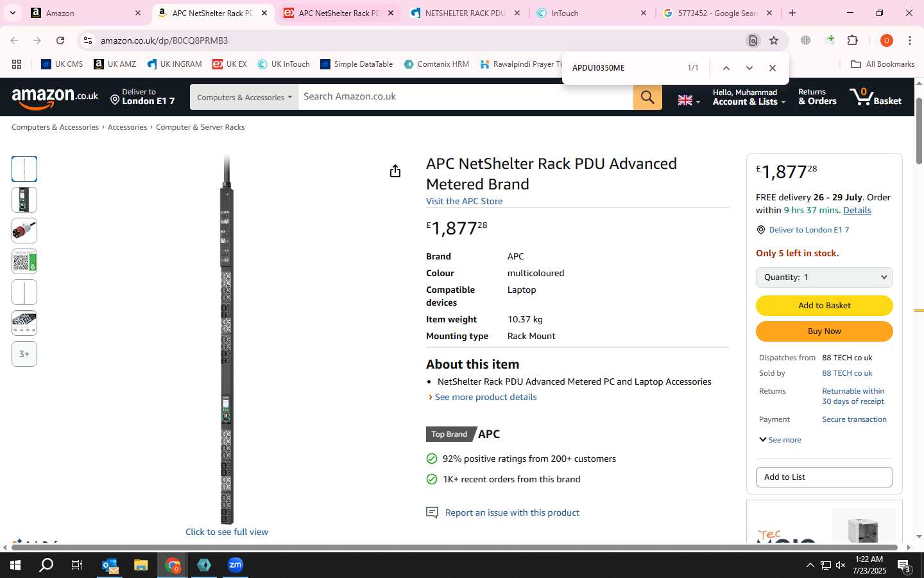Select the red plug connector thumbnail
Viewport: 924px width, 578px height.
click(x=24, y=231)
